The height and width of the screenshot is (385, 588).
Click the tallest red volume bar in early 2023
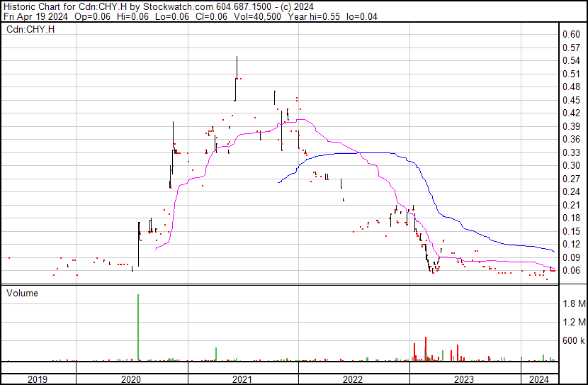[426, 349]
